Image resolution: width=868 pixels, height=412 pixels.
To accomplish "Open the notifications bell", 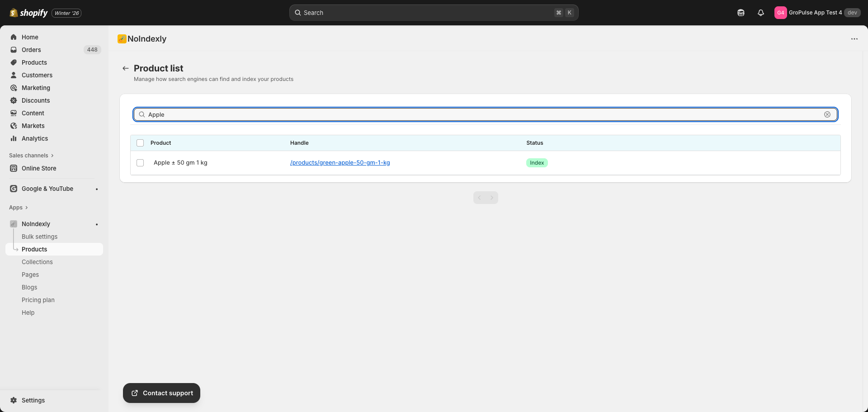I will (760, 13).
